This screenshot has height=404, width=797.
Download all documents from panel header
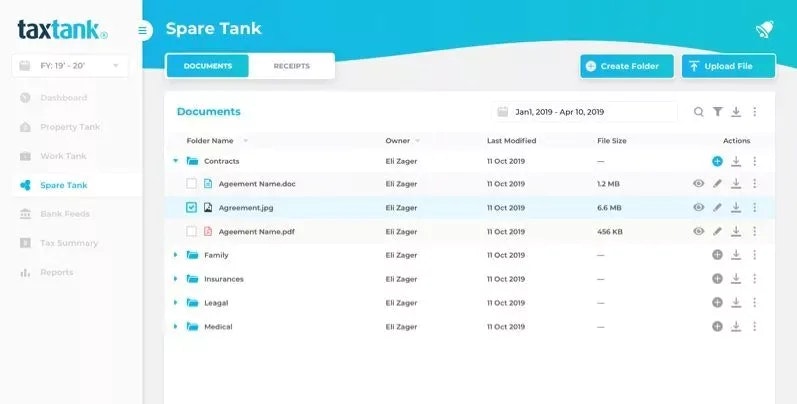735,112
